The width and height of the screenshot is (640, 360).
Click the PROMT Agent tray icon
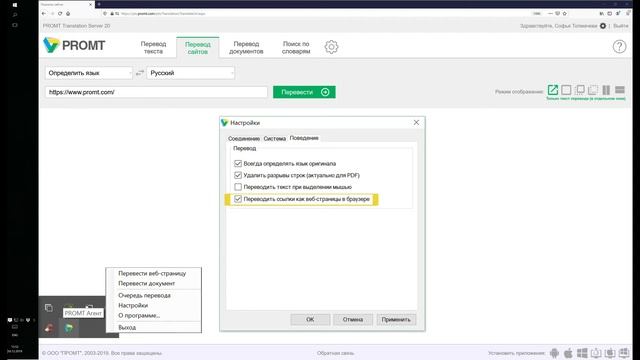[x=69, y=328]
